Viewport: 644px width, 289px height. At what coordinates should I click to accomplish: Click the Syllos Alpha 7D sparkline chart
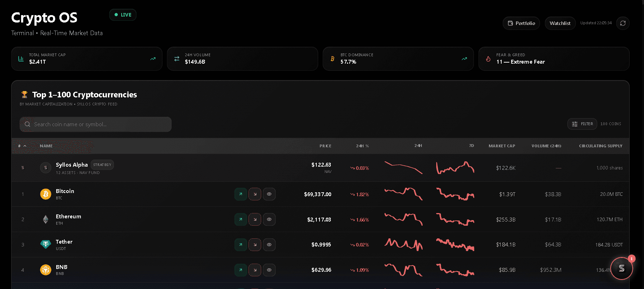[455, 168]
